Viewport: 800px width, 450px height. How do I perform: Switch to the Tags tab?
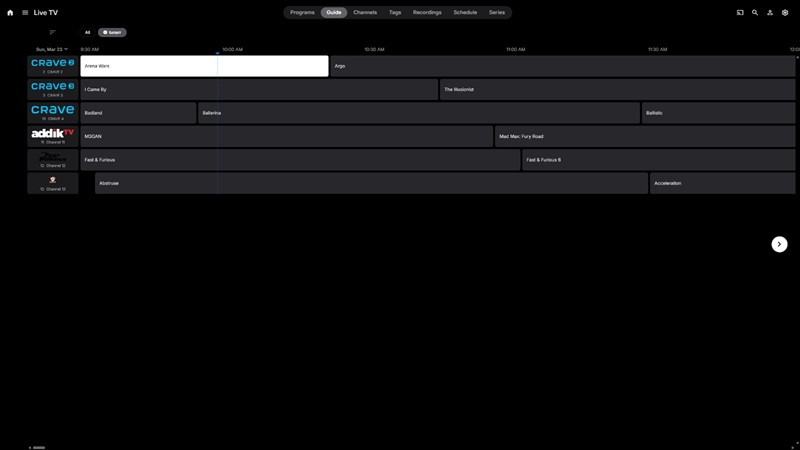tap(395, 12)
